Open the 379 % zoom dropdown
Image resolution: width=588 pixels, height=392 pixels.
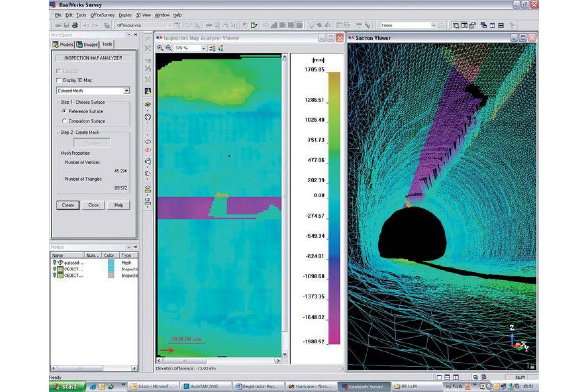tap(204, 48)
